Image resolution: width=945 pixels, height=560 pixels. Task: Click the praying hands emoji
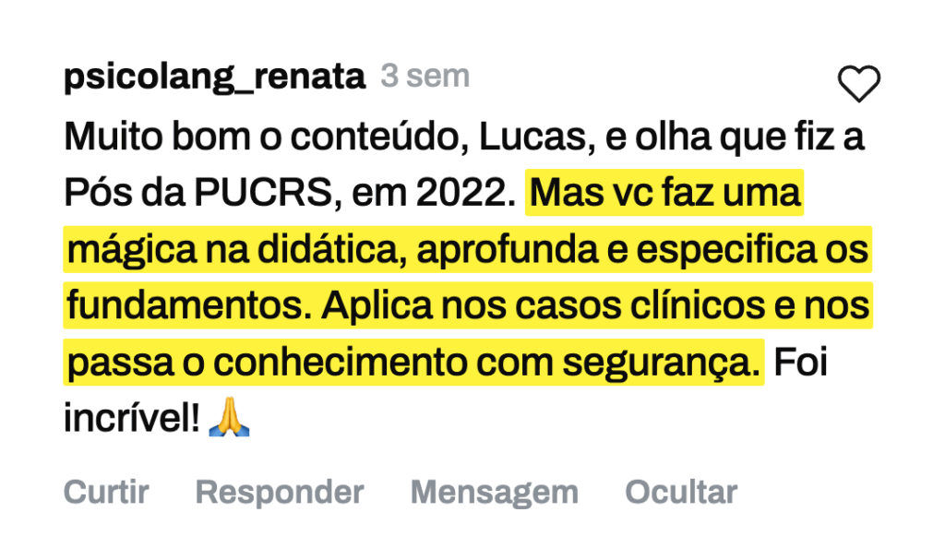pyautogui.click(x=229, y=416)
